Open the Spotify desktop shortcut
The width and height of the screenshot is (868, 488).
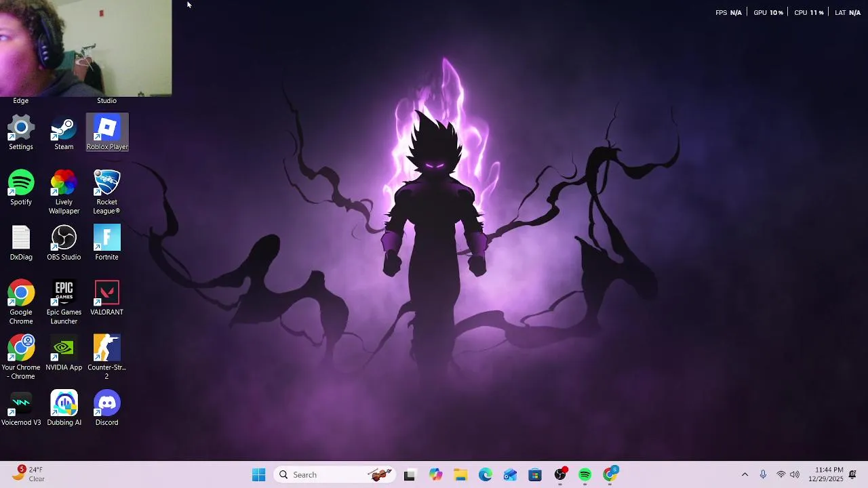point(21,188)
